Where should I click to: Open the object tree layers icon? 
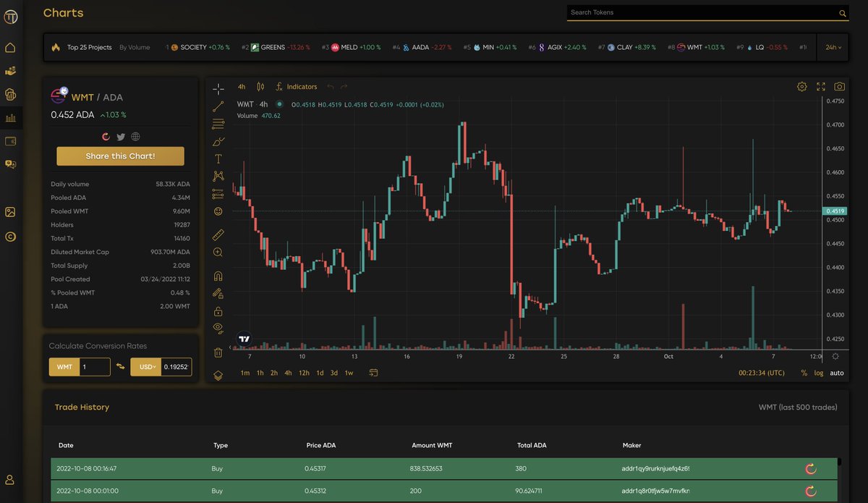218,374
